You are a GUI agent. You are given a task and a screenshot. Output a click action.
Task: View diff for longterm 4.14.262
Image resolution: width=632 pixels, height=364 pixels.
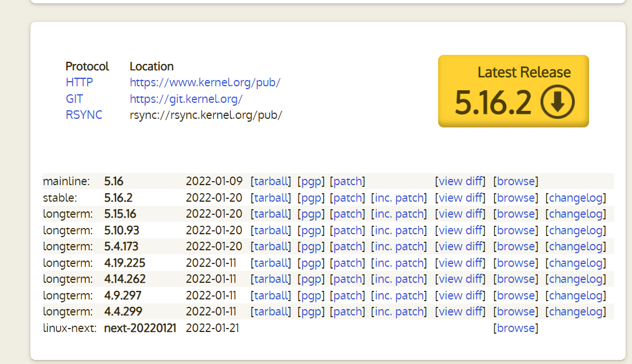460,279
